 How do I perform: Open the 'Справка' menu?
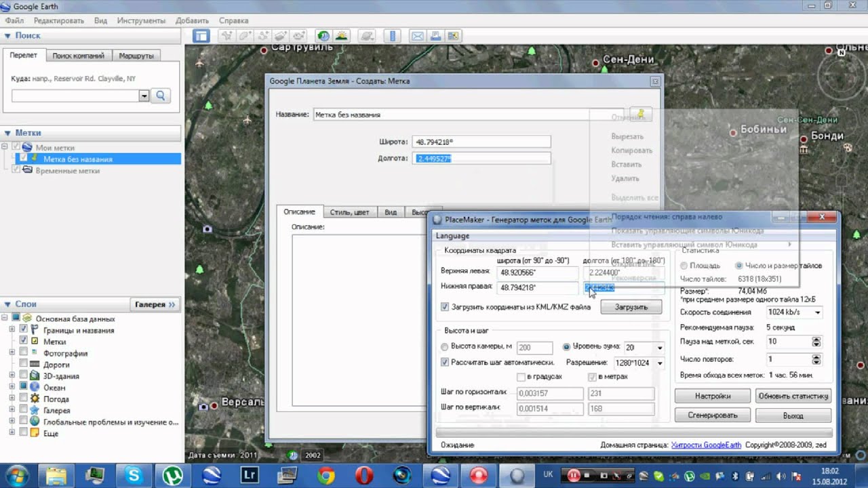tap(233, 20)
